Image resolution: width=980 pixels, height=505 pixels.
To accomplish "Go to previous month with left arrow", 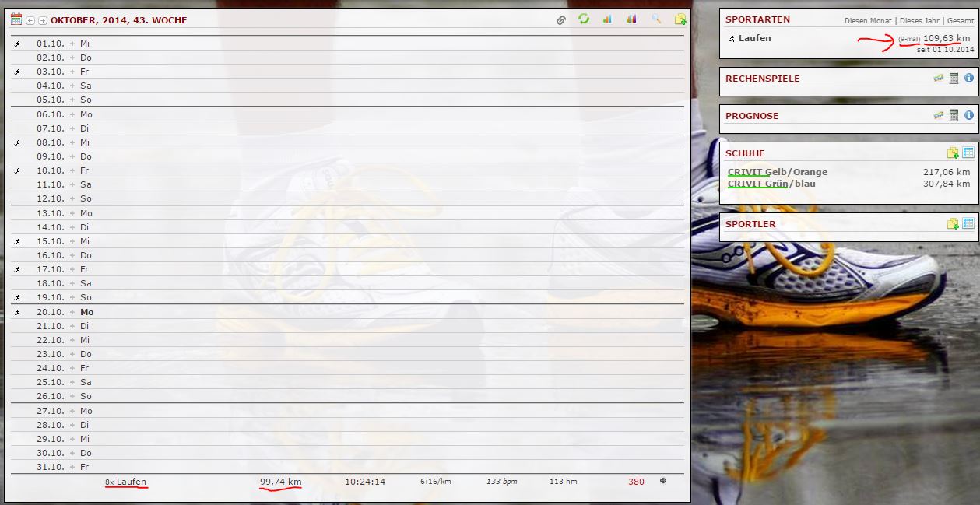I will coord(30,20).
